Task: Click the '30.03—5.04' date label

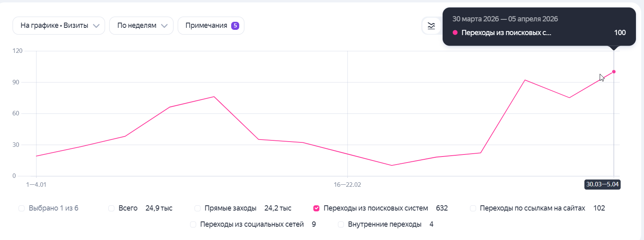Action: [602, 184]
